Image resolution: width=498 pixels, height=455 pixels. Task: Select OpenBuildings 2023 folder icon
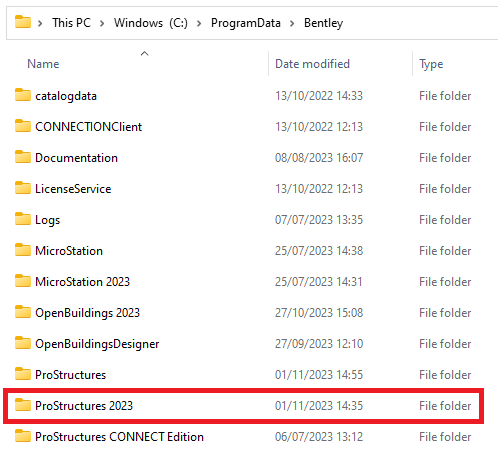point(23,312)
